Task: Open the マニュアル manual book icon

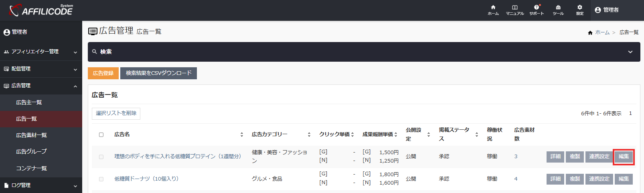Action: click(x=515, y=10)
